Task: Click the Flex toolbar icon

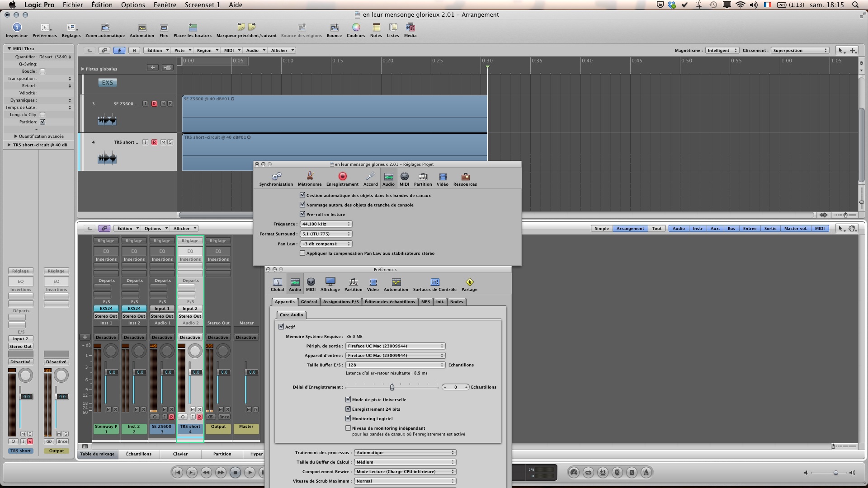Action: point(164,28)
